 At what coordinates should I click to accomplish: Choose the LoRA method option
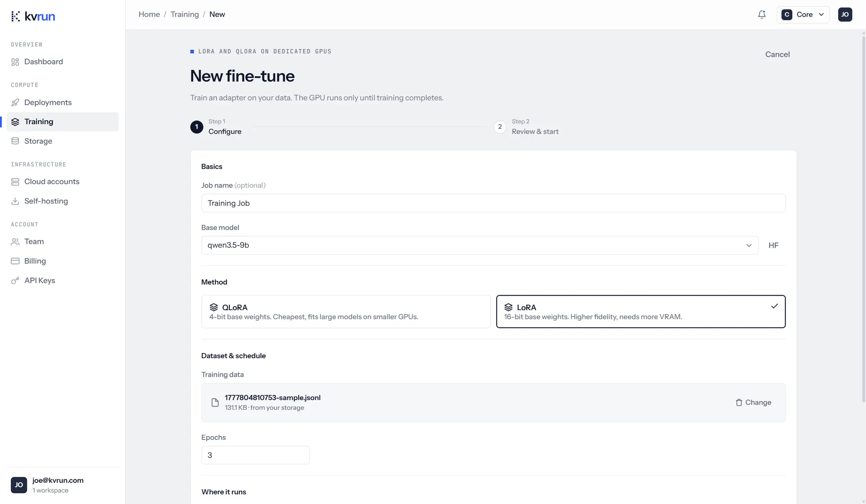[x=640, y=312]
